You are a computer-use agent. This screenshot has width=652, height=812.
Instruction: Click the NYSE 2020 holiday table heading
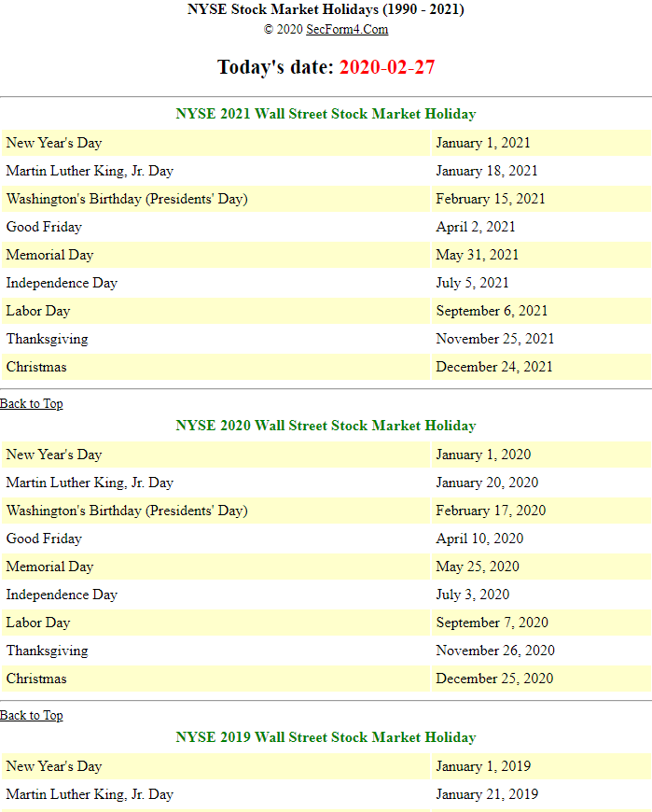(x=326, y=426)
